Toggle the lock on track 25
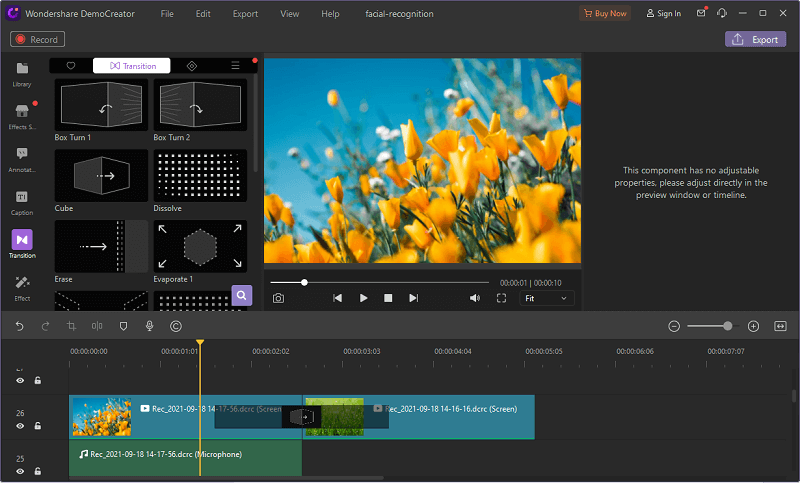The width and height of the screenshot is (800, 483). point(37,471)
